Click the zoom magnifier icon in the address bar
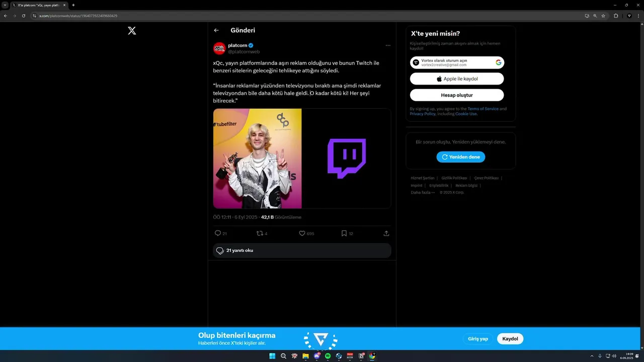The width and height of the screenshot is (644, 362). [595, 16]
